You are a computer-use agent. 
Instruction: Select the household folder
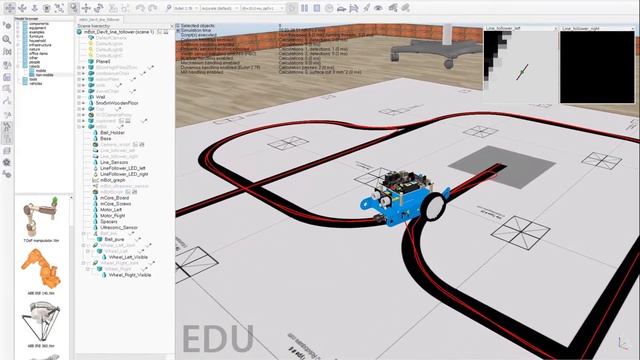point(37,41)
